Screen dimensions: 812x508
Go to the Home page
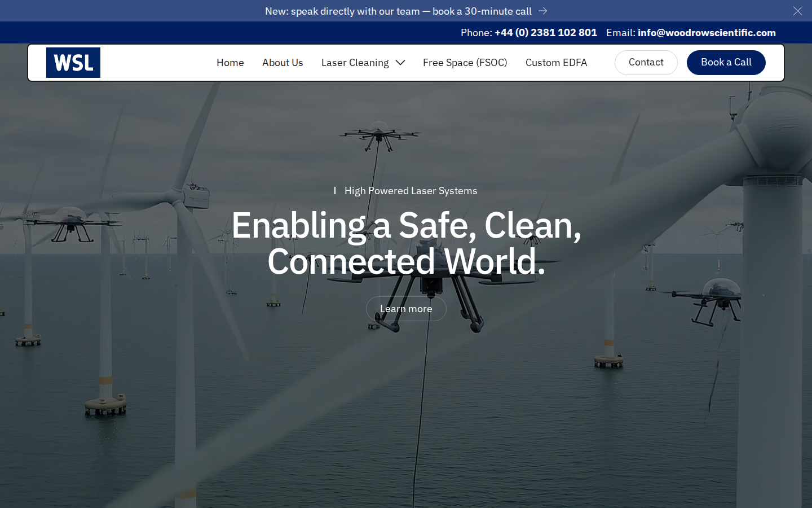click(230, 63)
